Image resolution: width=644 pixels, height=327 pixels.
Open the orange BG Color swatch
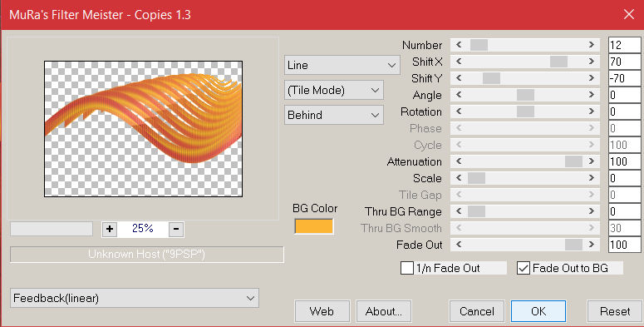pyautogui.click(x=314, y=226)
